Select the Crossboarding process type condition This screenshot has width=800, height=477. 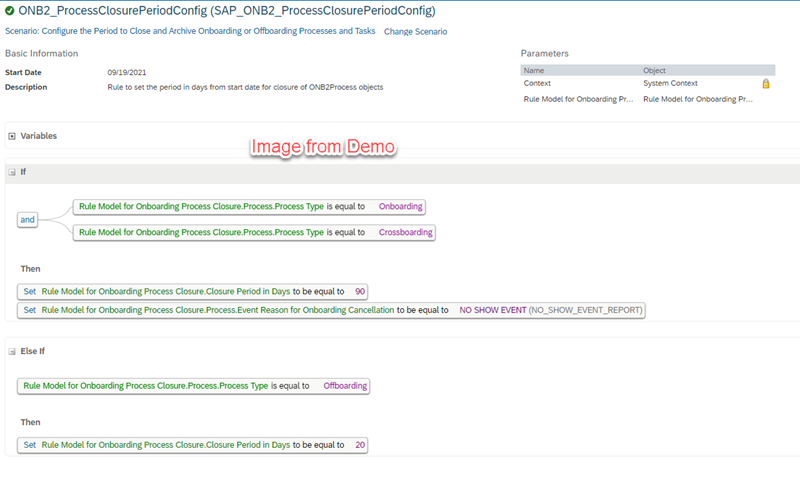254,233
